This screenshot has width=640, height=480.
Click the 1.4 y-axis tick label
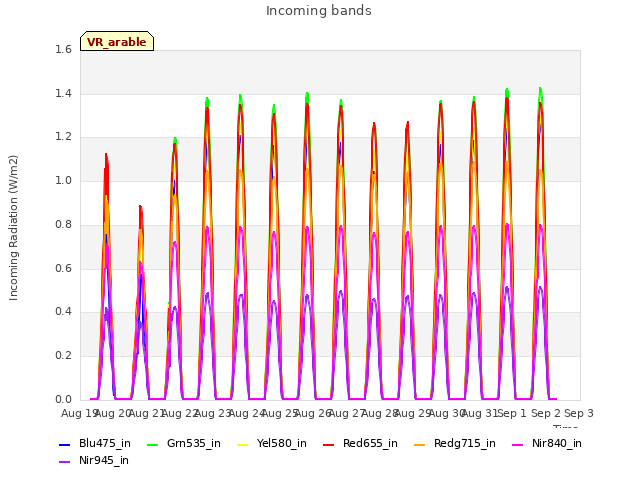click(64, 94)
